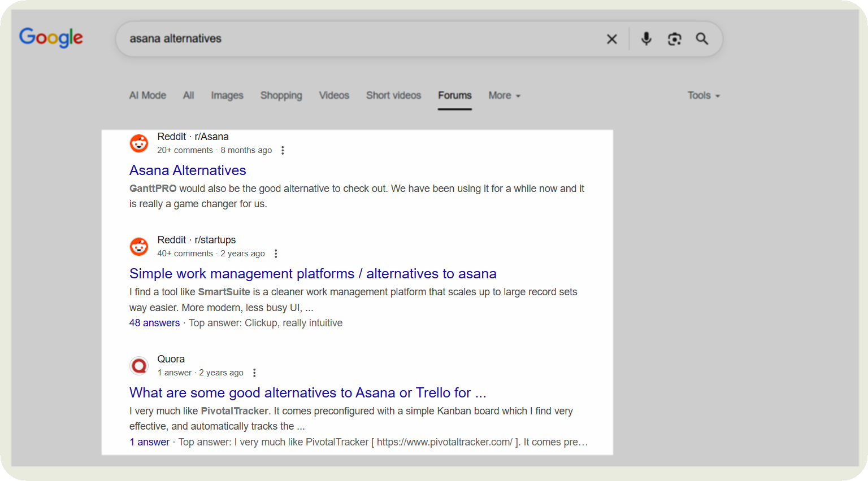Open options menu for r/startups result
This screenshot has width=868, height=481.
tap(276, 253)
